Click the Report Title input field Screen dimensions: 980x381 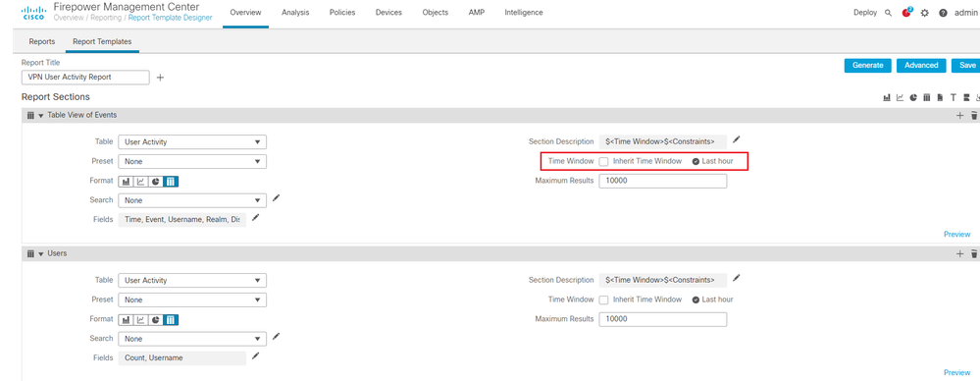click(85, 77)
